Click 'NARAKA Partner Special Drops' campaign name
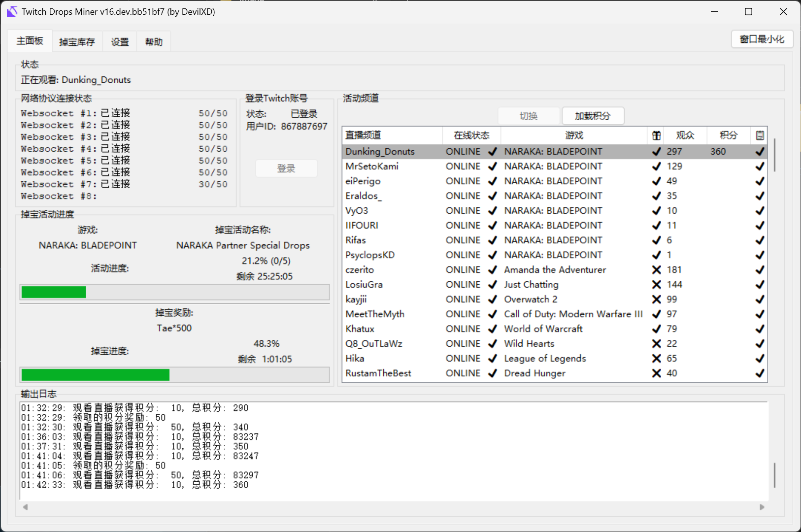The image size is (801, 532). click(243, 245)
